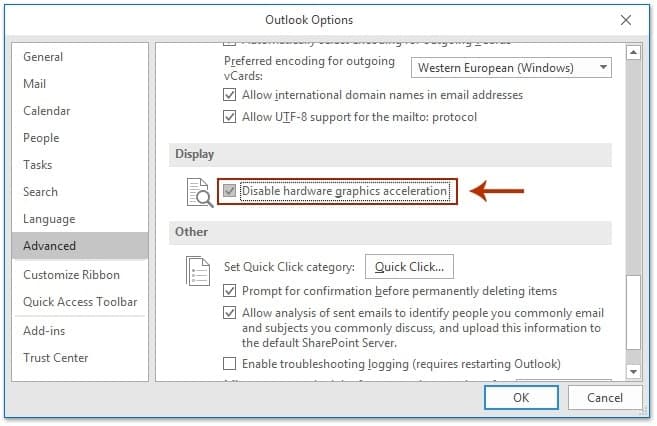Uncheck Allow UTF-8 support for mailto
657x426 pixels.
coord(231,117)
